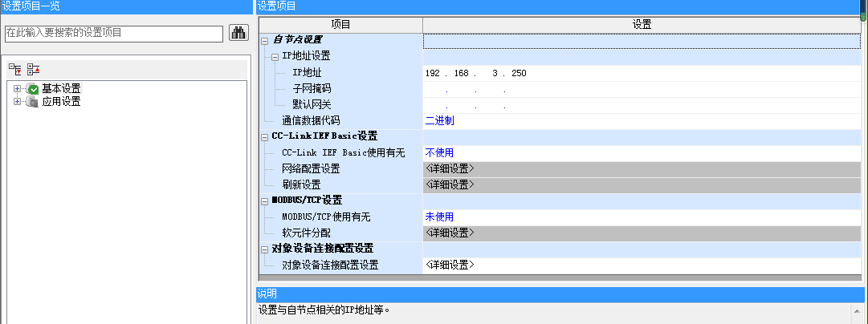Click the binoculars search button
Image resolution: width=868 pixels, height=324 pixels.
(x=238, y=33)
